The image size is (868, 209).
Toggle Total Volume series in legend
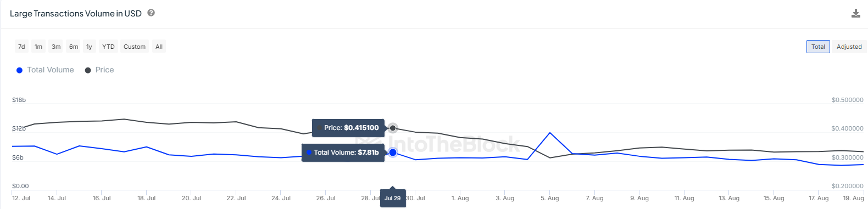coord(45,70)
